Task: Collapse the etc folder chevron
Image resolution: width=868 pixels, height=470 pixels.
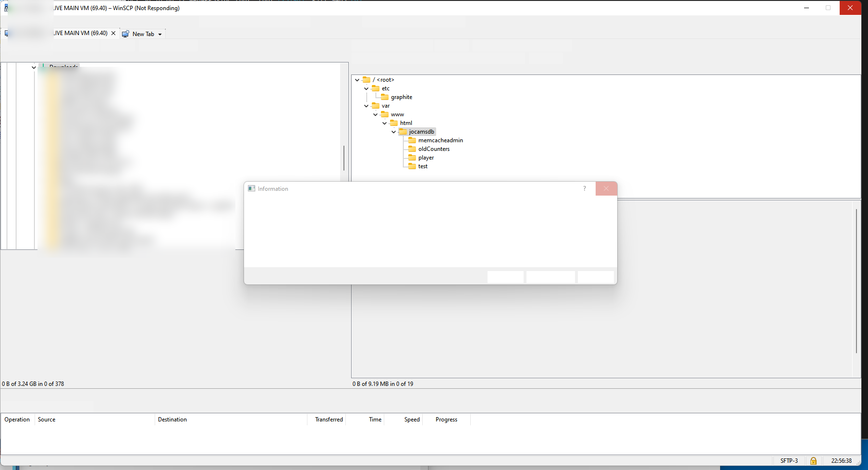Action: [x=366, y=88]
